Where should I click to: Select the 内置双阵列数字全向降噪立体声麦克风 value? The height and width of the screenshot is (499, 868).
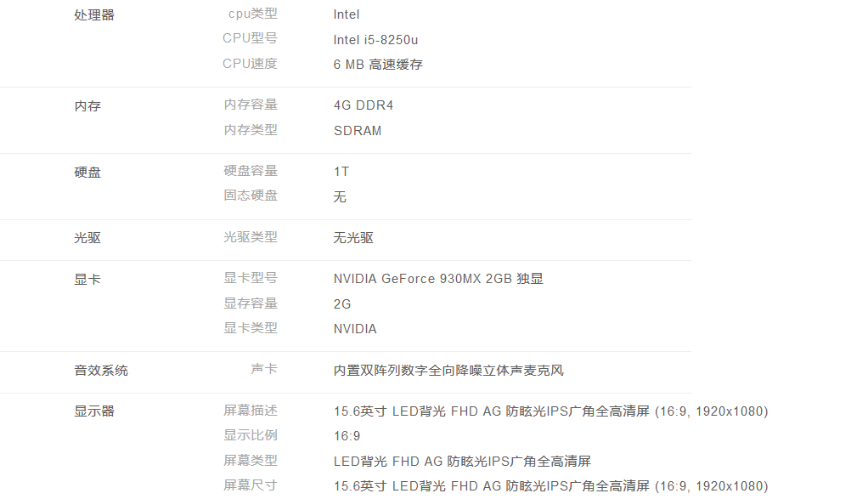tap(448, 371)
